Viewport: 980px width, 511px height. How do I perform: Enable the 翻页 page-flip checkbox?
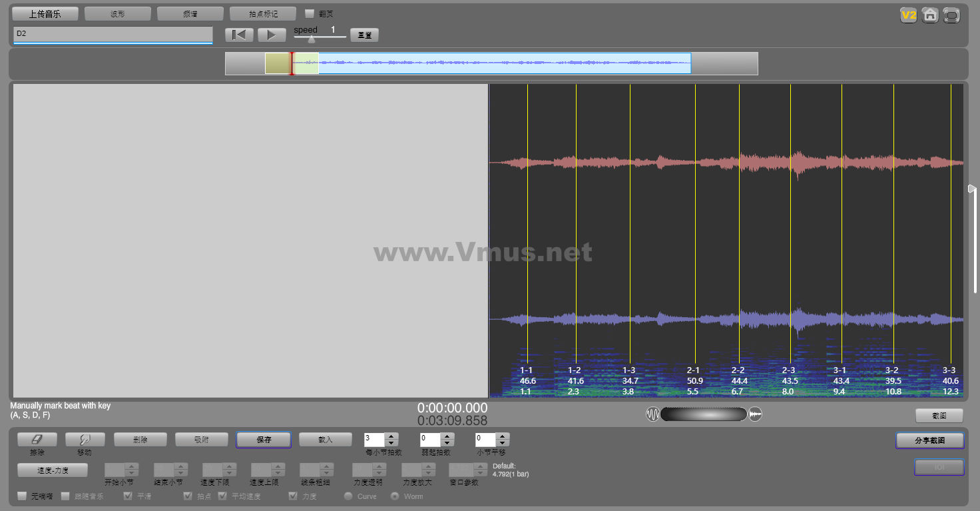click(310, 13)
